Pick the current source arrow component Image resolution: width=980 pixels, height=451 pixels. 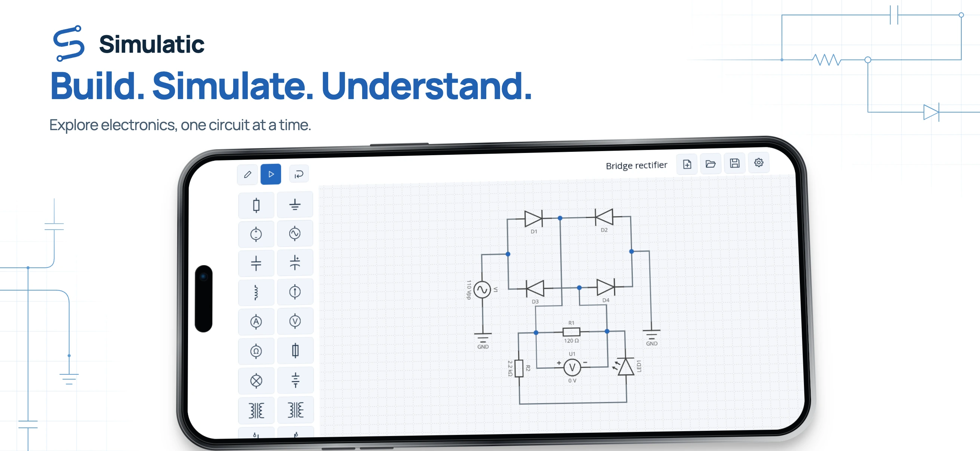click(x=295, y=292)
